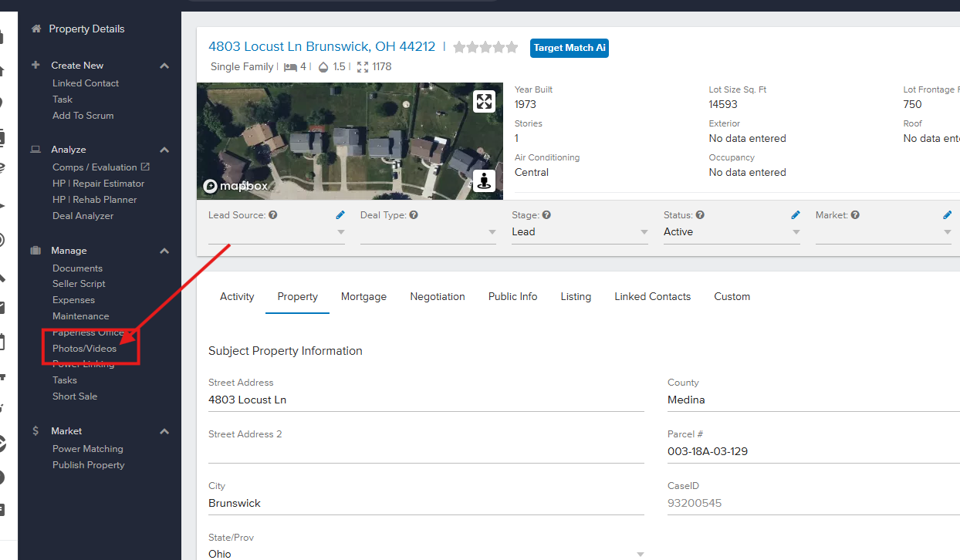Open the Stage dropdown showing Lead
This screenshot has width=960, height=560.
pos(579,232)
